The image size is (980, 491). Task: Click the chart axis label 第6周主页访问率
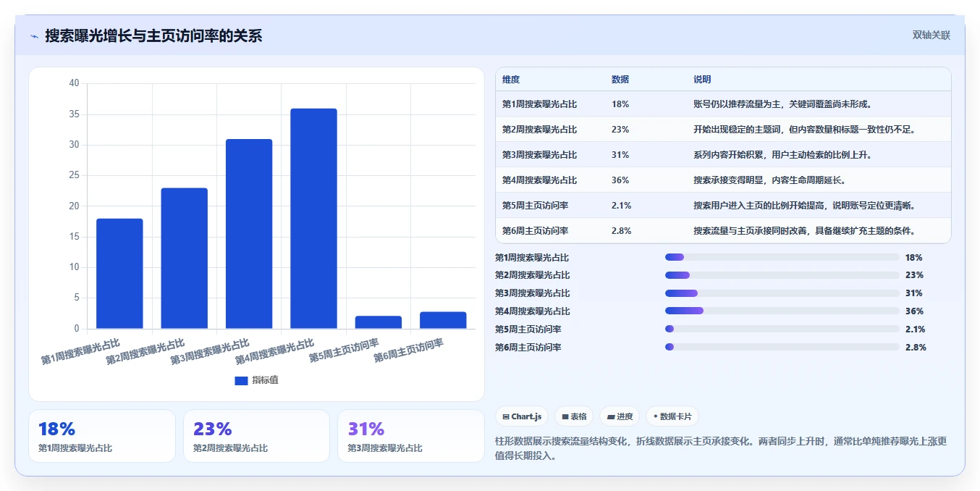(x=408, y=350)
